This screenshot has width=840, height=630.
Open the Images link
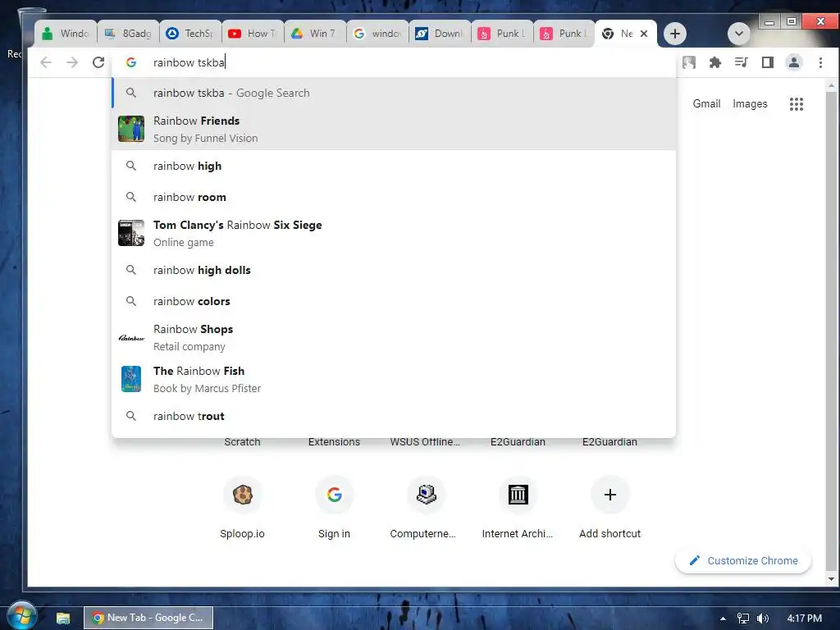750,104
